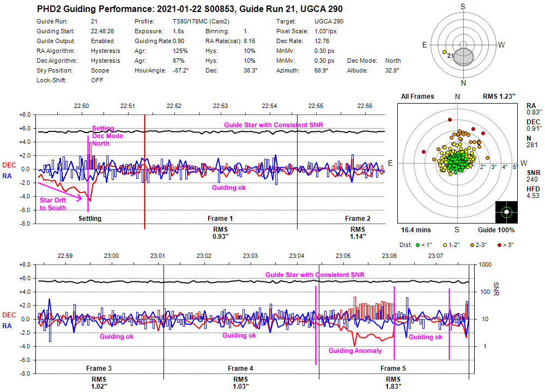
Task: Click the 22:56 time axis label
Action: tap(365, 106)
